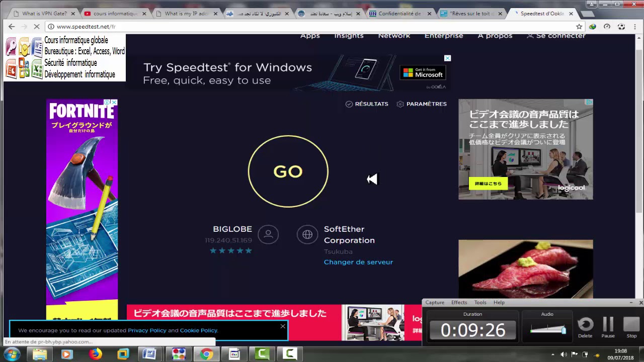Close the "What is VPN Gate?" tab
Image resolution: width=644 pixels, height=362 pixels.
pyautogui.click(x=73, y=14)
